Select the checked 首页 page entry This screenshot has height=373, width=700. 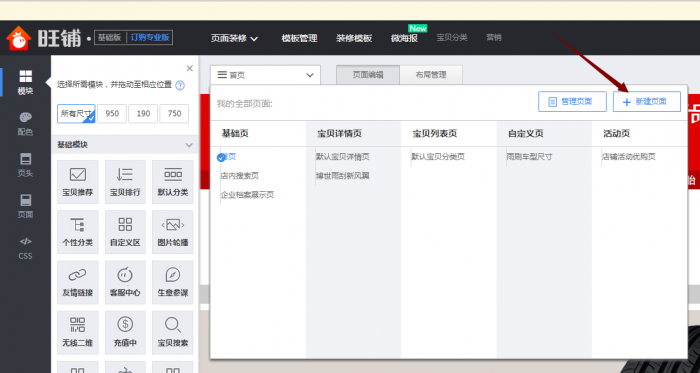click(227, 157)
